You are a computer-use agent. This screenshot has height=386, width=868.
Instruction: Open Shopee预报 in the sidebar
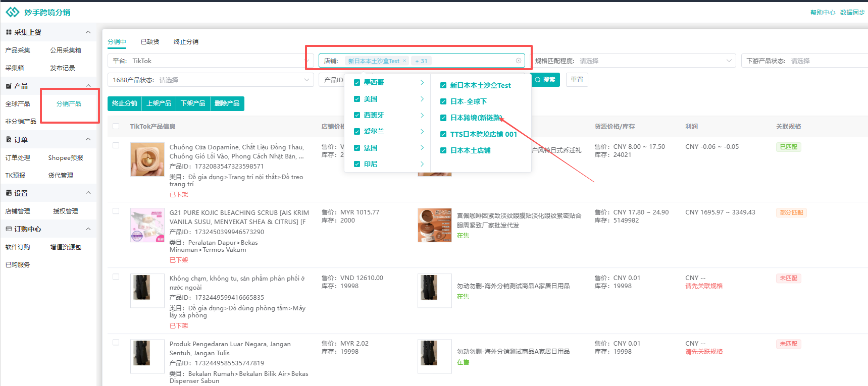[66, 157]
